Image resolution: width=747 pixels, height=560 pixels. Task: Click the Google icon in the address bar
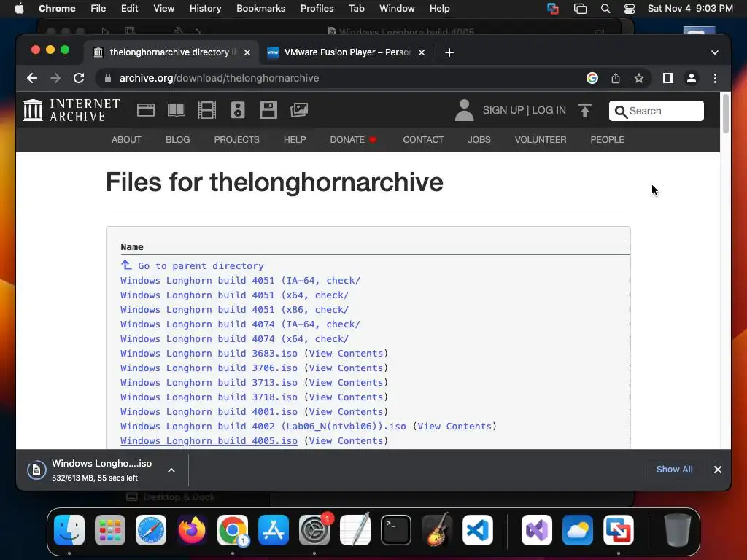click(592, 78)
